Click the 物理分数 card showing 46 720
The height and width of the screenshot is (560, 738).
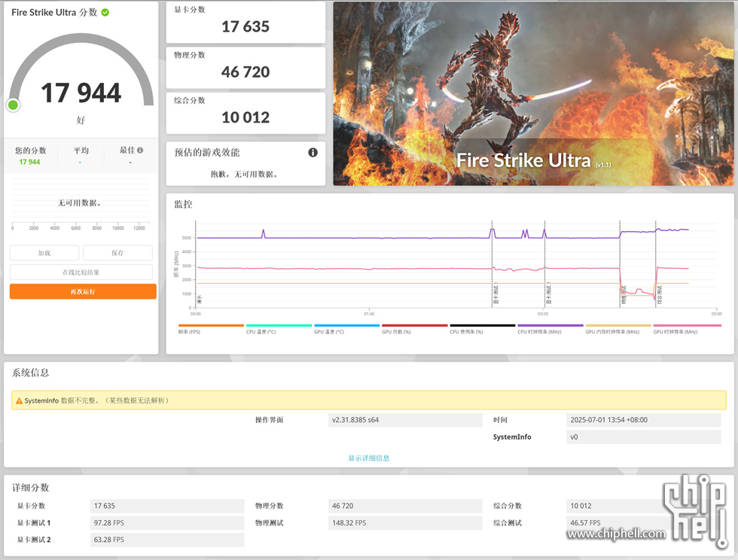245,68
